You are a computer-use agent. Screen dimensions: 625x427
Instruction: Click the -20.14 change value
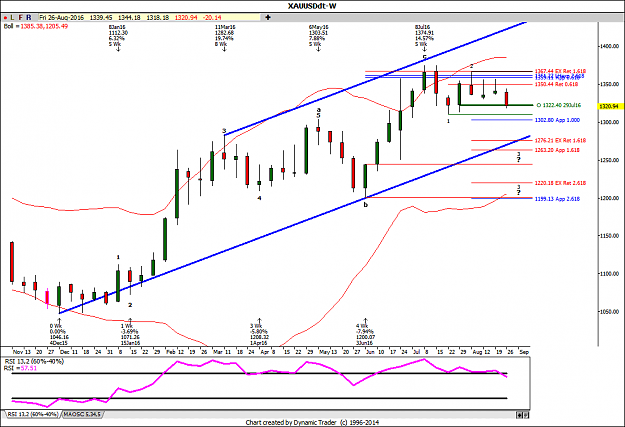[x=212, y=18]
